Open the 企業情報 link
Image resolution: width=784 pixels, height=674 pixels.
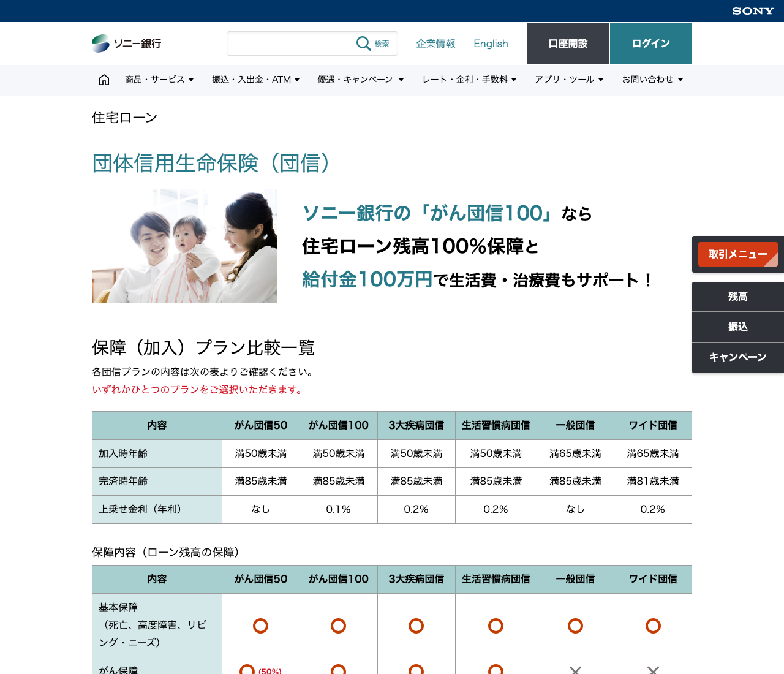pos(436,44)
